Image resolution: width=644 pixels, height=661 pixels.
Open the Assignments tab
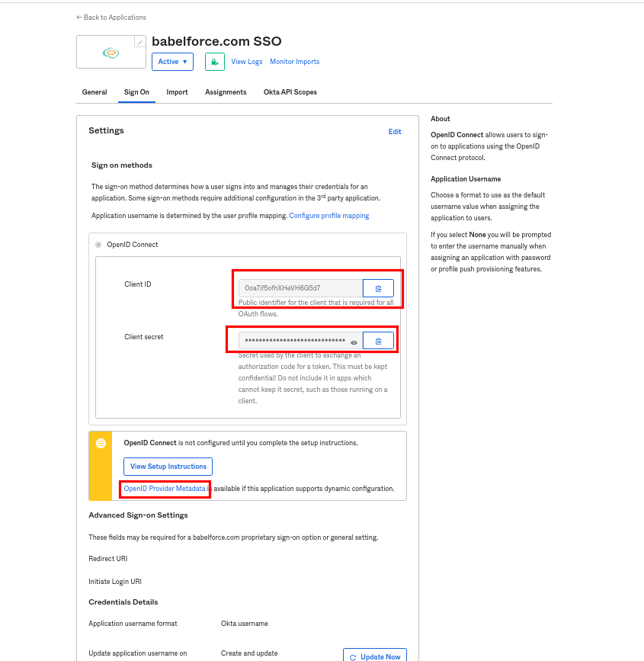click(x=226, y=92)
